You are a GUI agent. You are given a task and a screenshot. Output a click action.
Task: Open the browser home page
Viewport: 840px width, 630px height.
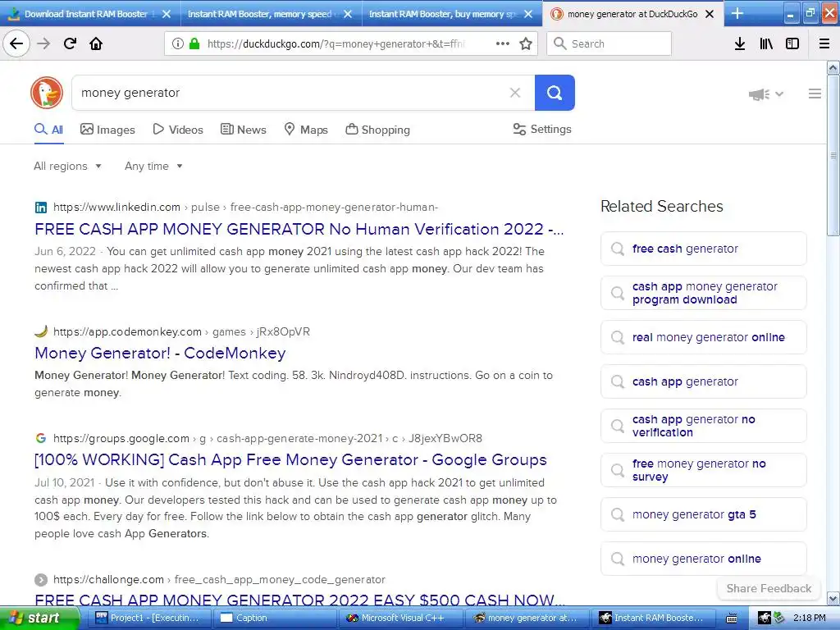96,43
